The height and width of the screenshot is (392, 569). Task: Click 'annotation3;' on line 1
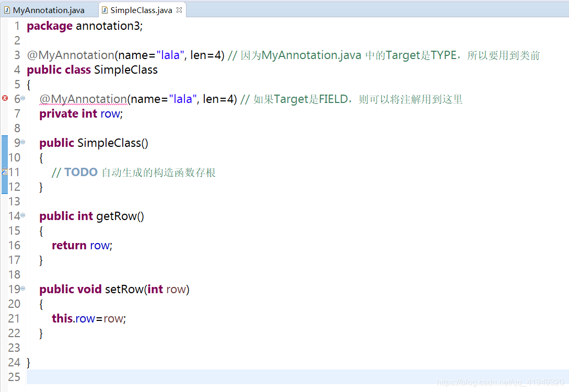tap(109, 26)
